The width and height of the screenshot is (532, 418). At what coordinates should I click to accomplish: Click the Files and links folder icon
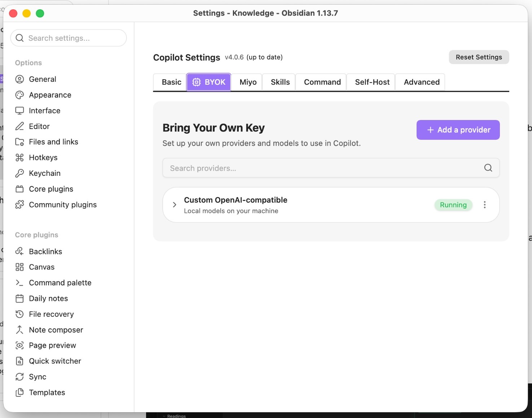tap(19, 142)
